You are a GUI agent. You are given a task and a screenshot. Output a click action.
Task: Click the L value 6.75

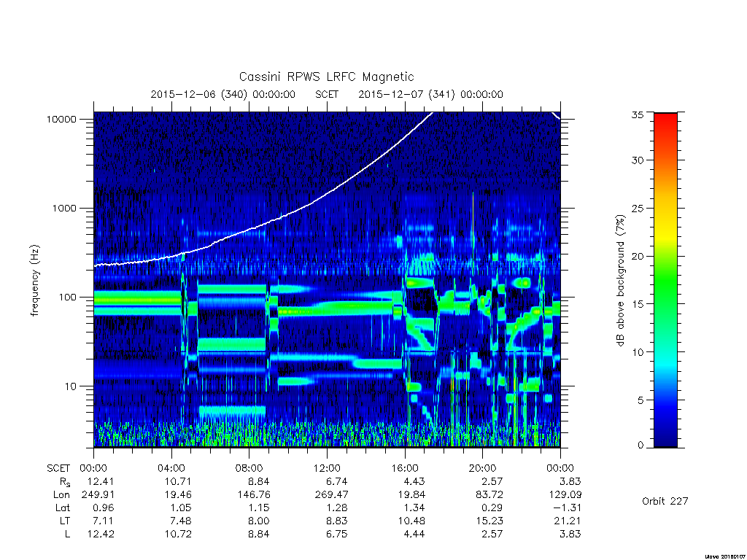pos(336,534)
